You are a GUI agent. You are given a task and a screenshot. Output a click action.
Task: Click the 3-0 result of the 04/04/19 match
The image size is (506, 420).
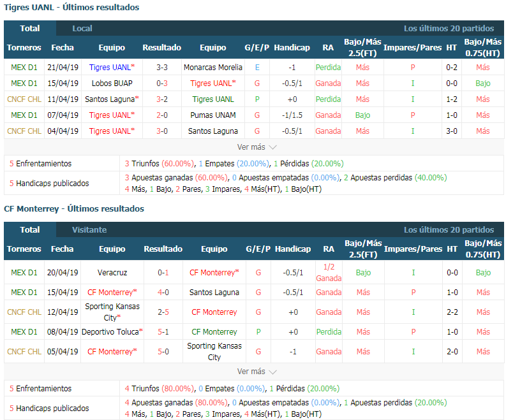click(x=162, y=131)
